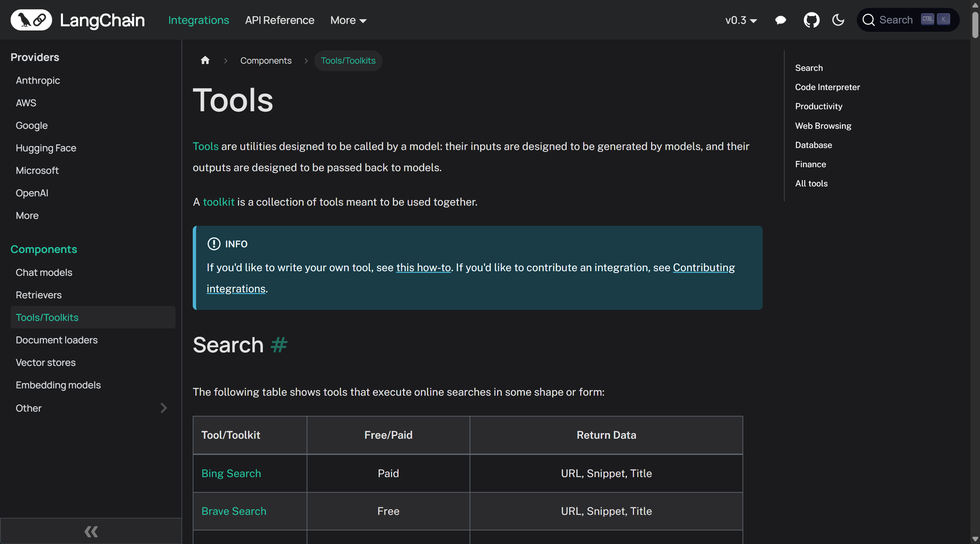Select OpenAI in Providers sidebar
980x544 pixels.
click(32, 193)
